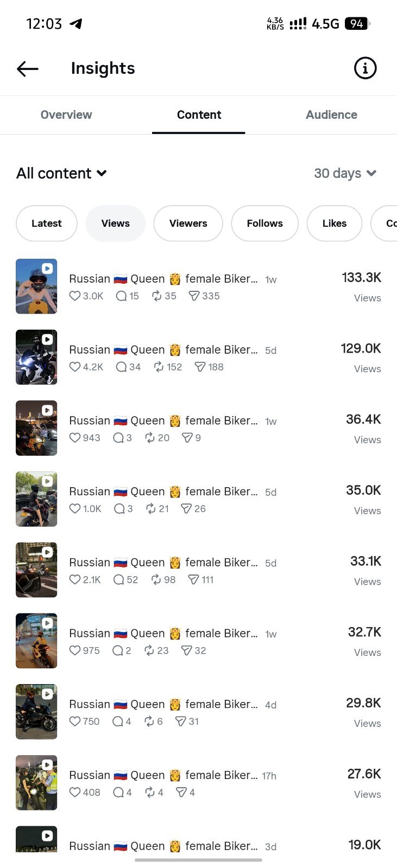
Task: Select the Likes sort chip
Action: (x=335, y=224)
